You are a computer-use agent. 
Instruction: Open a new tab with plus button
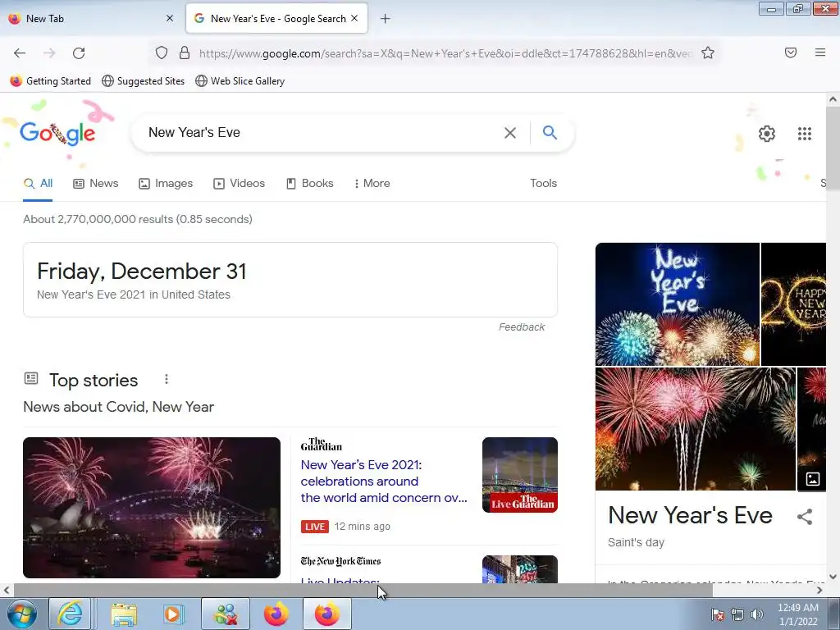386,19
